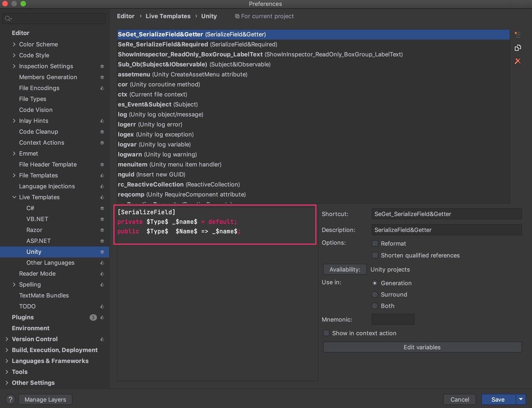
Task: Click layer icon next to Language Injections
Action: click(102, 187)
